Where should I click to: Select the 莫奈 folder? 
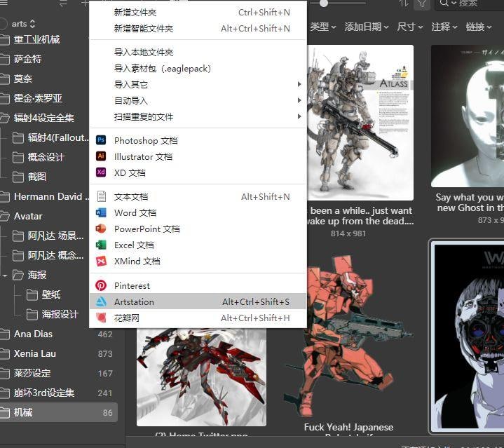coord(44,79)
